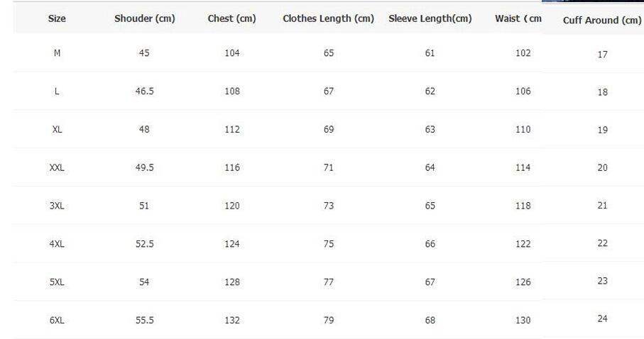Select the Waist column header
This screenshot has width=644, height=339.
[x=518, y=18]
